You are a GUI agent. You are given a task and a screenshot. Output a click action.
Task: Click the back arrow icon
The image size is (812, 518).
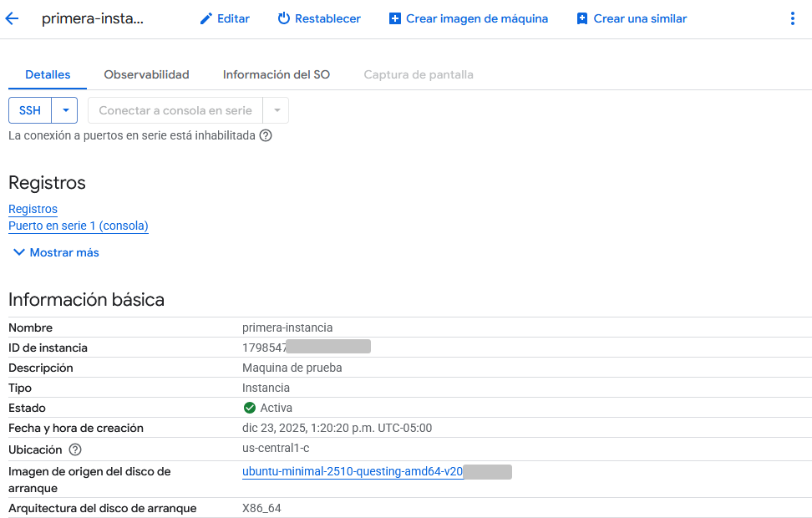(x=12, y=18)
